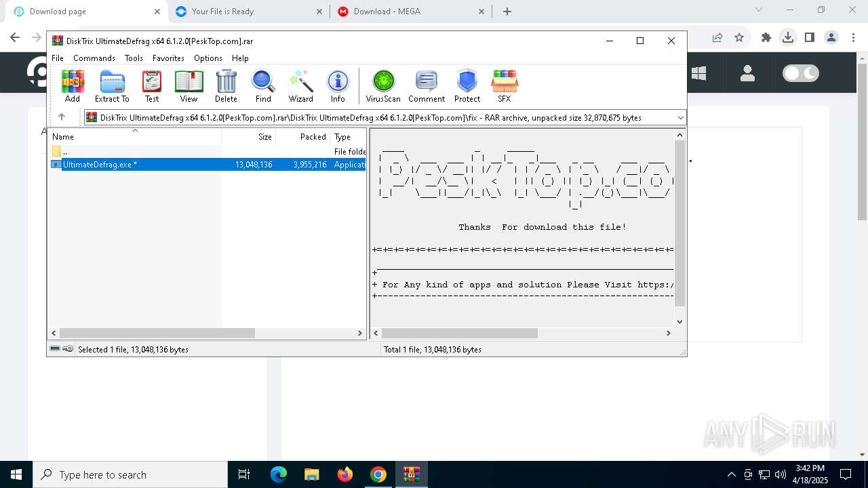Open Chrome tab search chevron
This screenshot has height=488, width=868.
click(759, 10)
